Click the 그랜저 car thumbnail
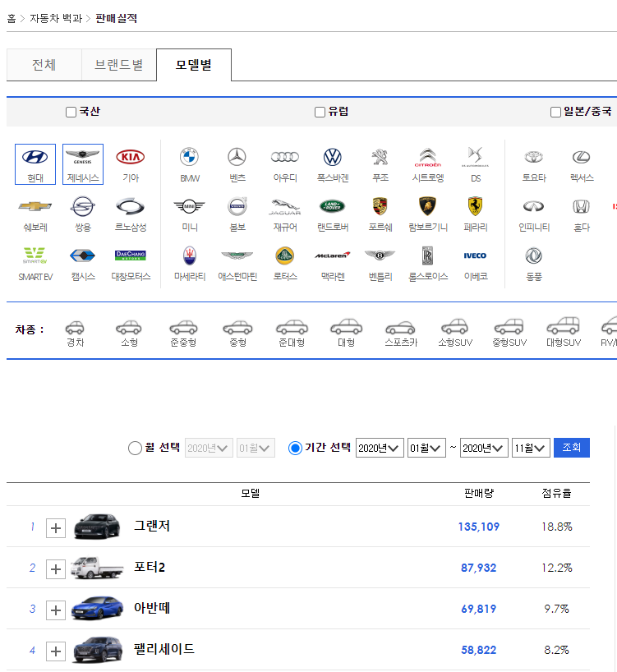The height and width of the screenshot is (672, 617). coord(97,527)
